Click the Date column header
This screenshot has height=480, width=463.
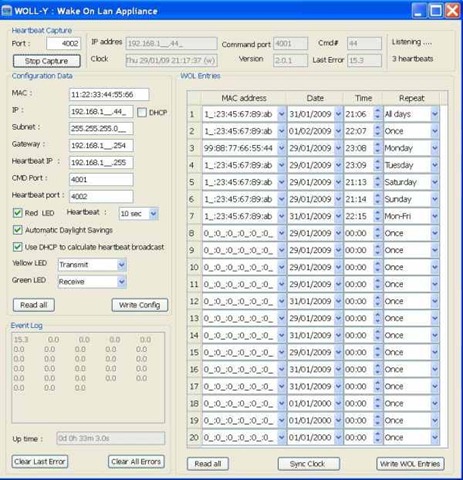pos(315,98)
